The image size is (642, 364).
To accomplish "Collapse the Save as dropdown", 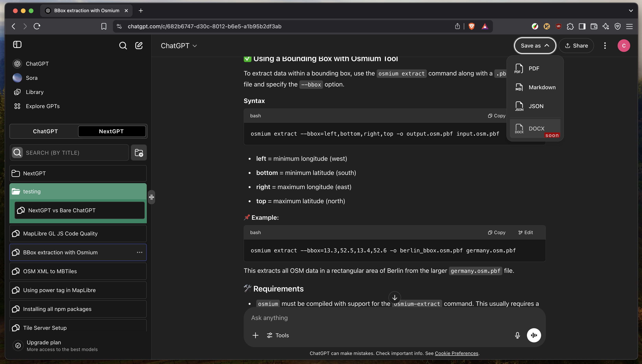I will [535, 46].
